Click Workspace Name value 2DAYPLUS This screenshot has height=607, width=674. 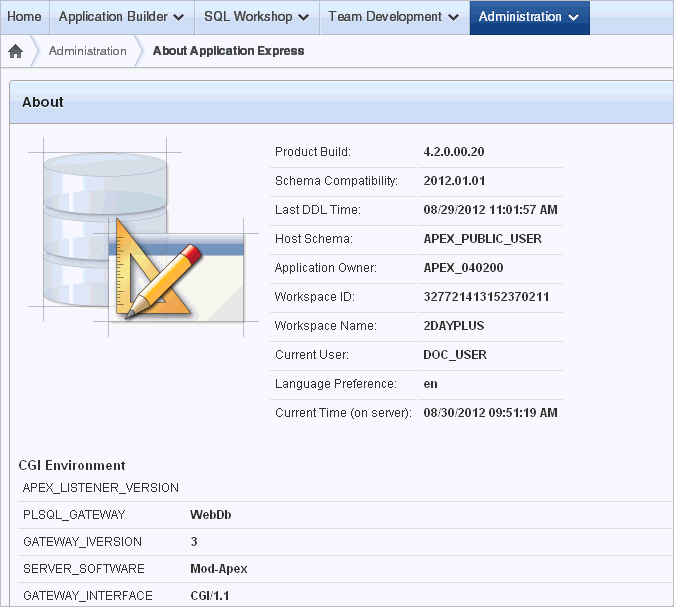(x=454, y=326)
